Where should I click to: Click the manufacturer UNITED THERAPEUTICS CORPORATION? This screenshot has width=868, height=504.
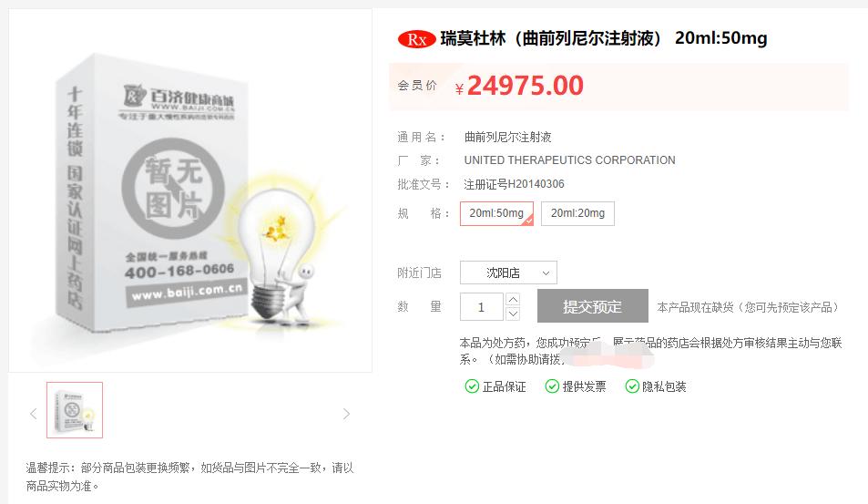[x=569, y=160]
